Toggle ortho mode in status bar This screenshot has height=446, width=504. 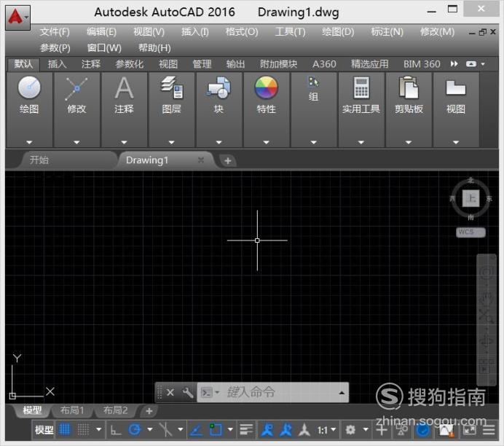pyautogui.click(x=116, y=429)
